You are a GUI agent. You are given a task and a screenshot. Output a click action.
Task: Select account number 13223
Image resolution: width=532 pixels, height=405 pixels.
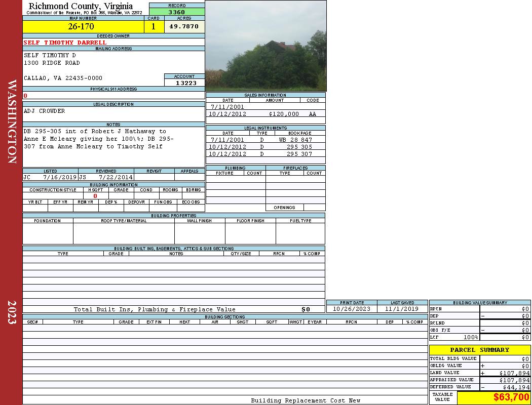click(185, 83)
